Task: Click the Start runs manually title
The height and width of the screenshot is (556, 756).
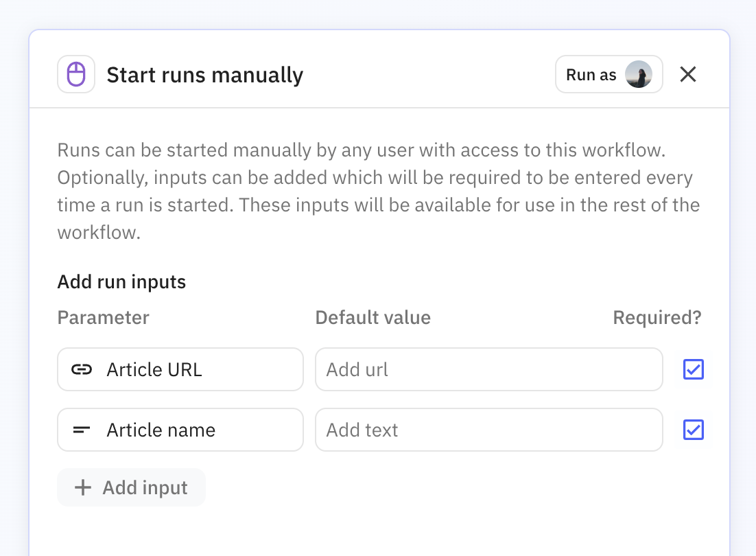Action: click(204, 75)
